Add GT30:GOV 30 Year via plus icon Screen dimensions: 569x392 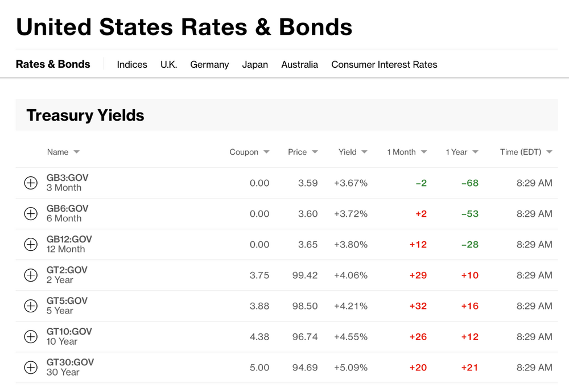click(x=31, y=368)
